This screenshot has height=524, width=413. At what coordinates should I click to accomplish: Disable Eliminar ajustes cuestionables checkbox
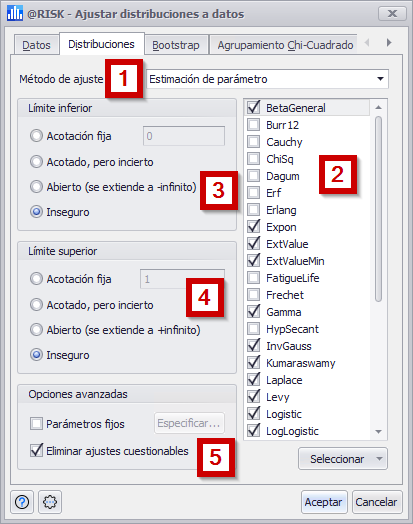point(36,450)
